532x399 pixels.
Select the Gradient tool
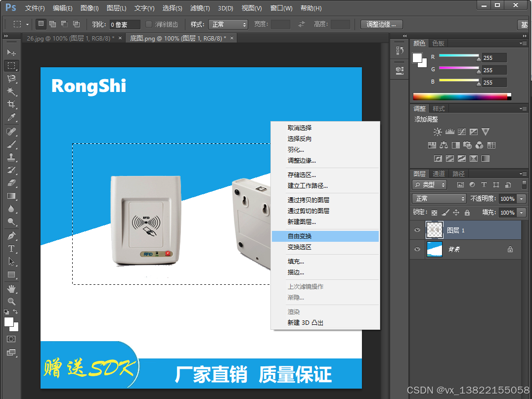11,196
